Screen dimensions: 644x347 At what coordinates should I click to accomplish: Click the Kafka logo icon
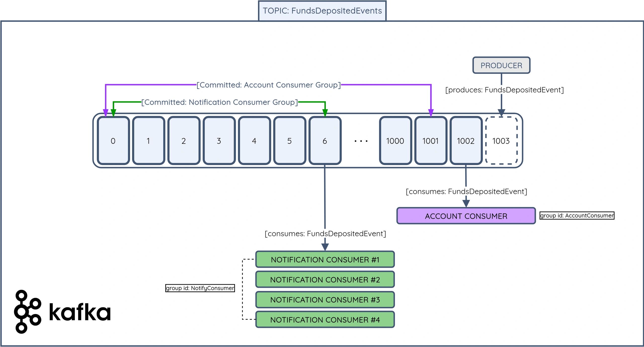(x=27, y=312)
